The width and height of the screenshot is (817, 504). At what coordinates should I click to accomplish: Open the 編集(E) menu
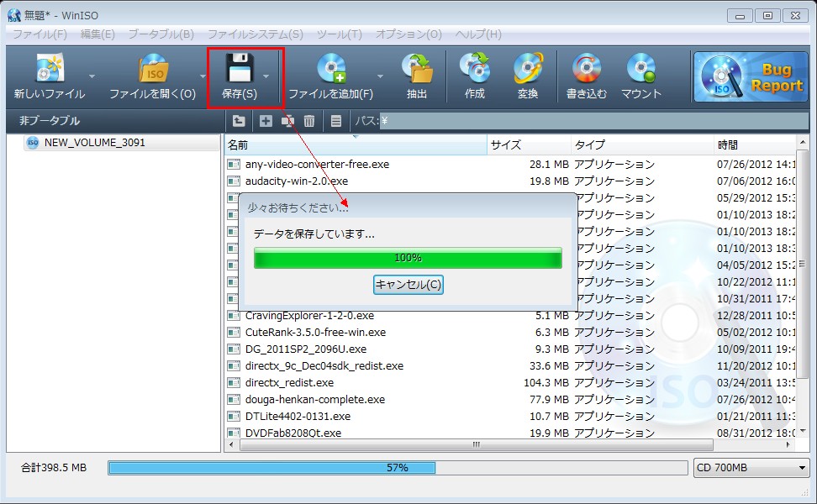point(98,34)
